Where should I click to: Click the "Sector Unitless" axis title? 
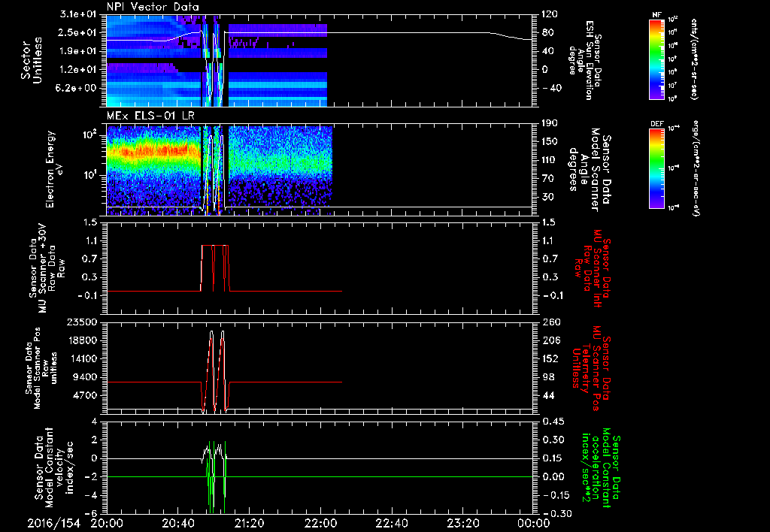pos(32,60)
